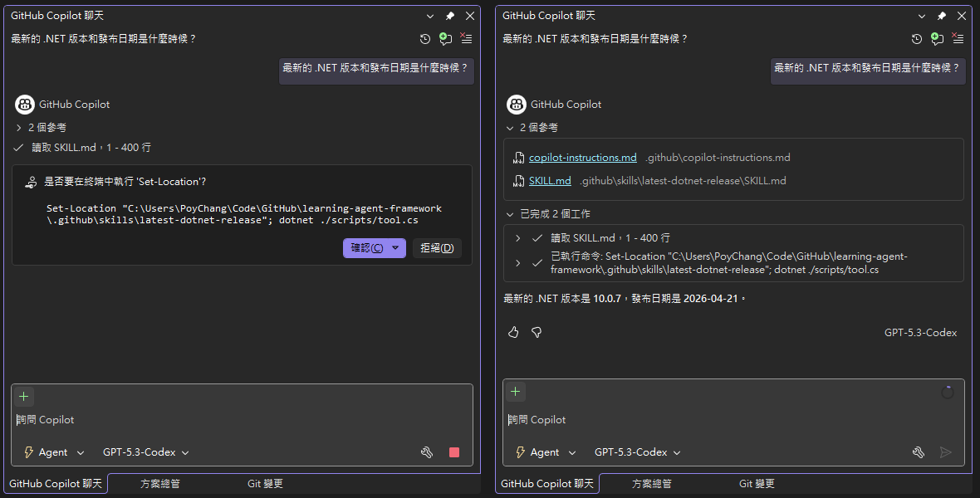This screenshot has width=980, height=498.
Task: Open copilot-instructions.md reference link
Action: (x=582, y=158)
